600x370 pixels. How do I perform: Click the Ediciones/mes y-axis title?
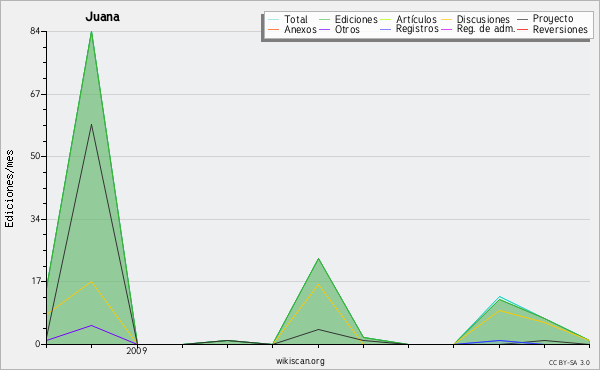tap(9, 189)
